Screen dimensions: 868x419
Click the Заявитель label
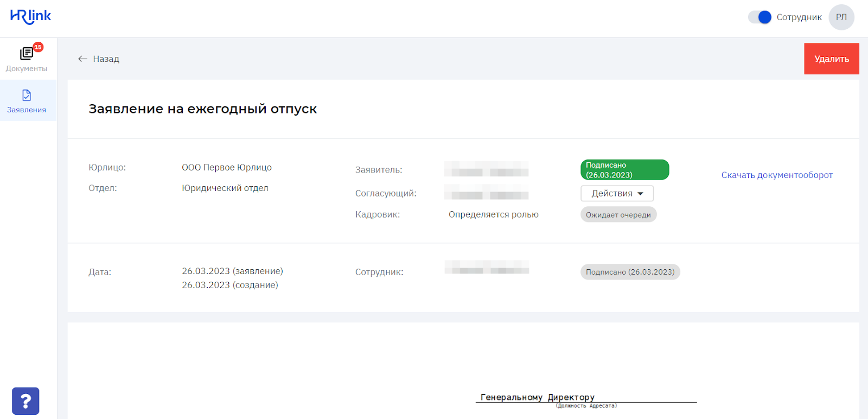(379, 170)
